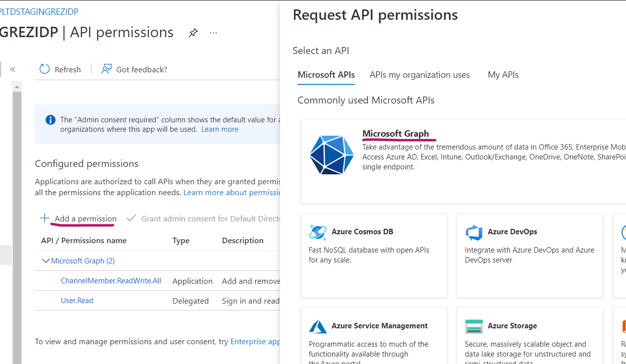626x364 pixels.
Task: Select the Azure DevOps card title
Action: click(x=512, y=232)
